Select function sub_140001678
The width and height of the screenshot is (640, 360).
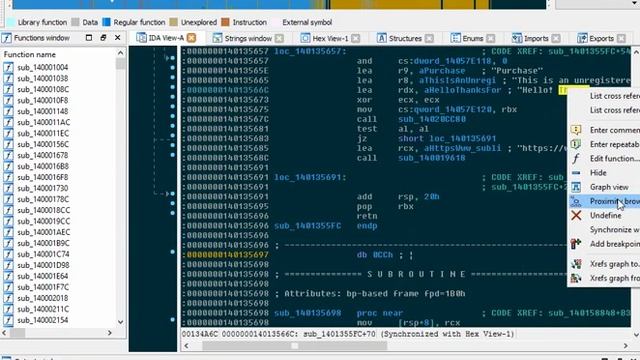point(42,156)
